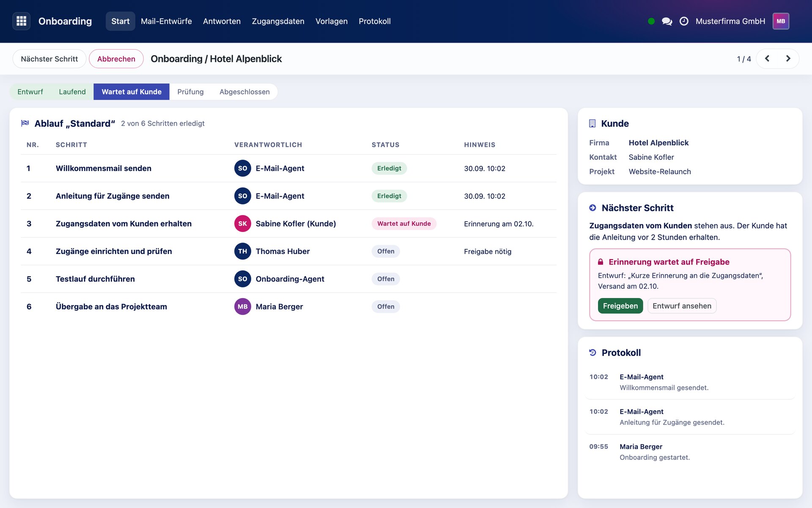
Task: Click SK avatar of Sabine Kofler
Action: coord(243,224)
